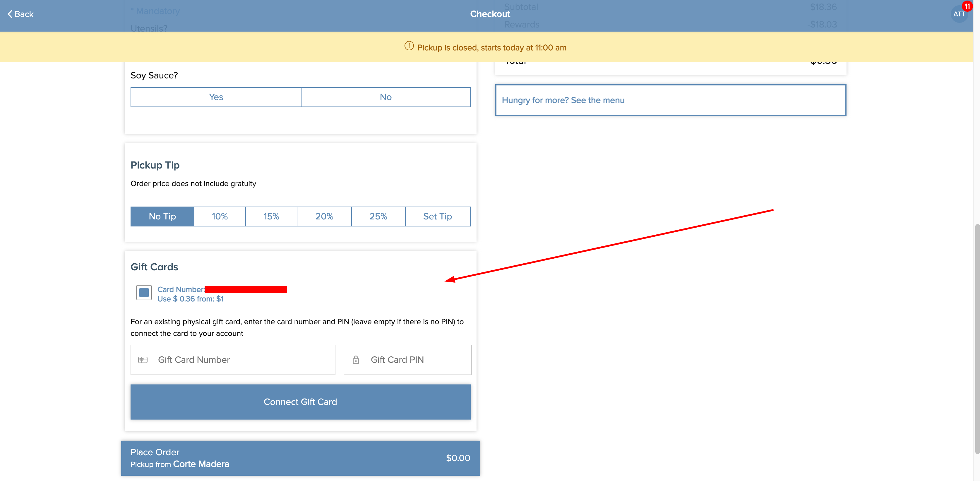This screenshot has height=481, width=980.
Task: Click the Gift Cards heading
Action: tap(155, 267)
